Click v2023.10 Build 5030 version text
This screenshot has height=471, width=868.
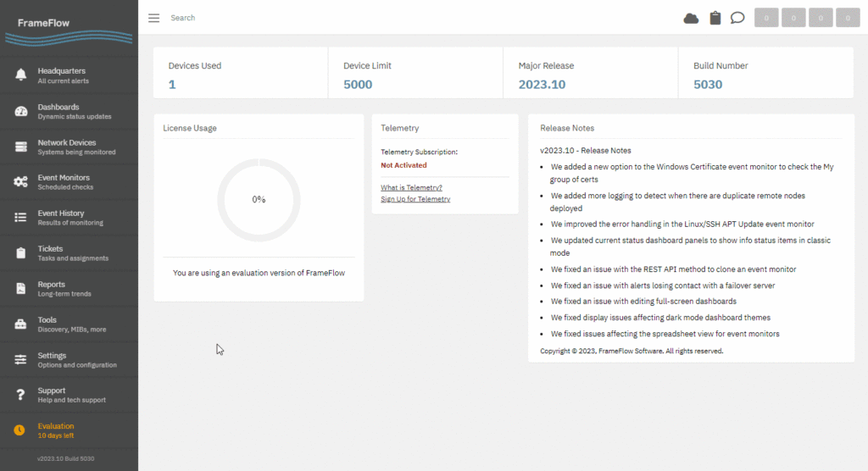(66, 459)
